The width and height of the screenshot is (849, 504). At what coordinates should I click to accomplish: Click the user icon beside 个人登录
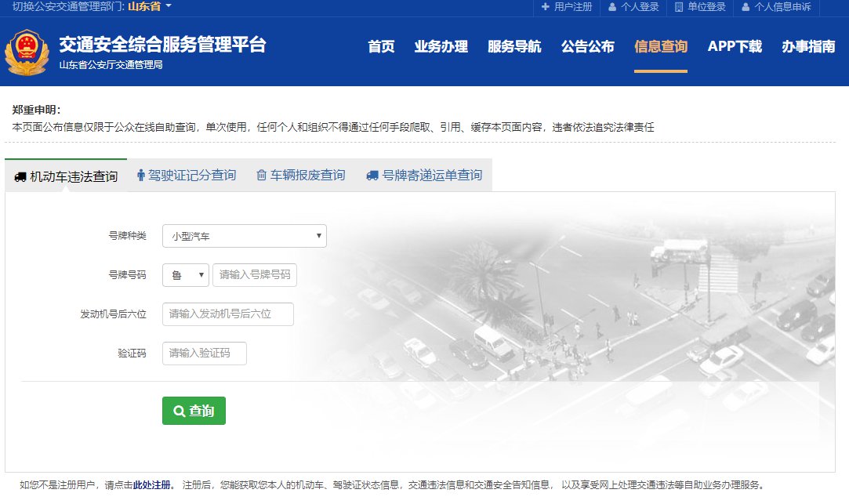tap(611, 7)
